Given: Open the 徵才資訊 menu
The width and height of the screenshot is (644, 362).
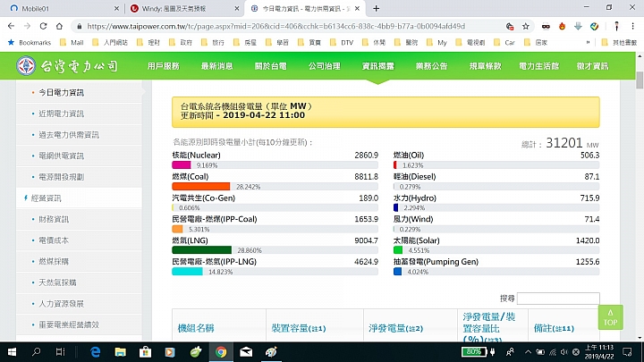Looking at the screenshot, I should (x=592, y=66).
